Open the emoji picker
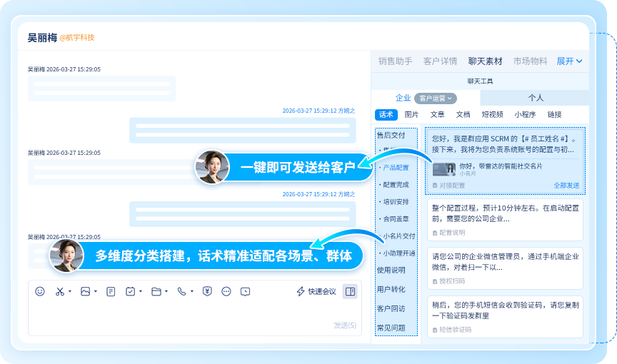Viewport: 617px width, 364px height. point(40,291)
